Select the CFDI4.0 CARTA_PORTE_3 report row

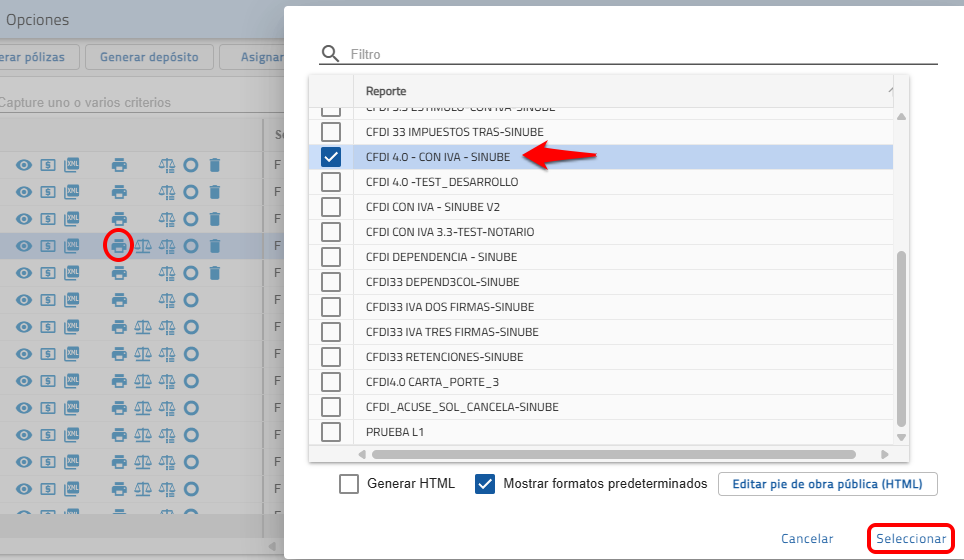[433, 382]
